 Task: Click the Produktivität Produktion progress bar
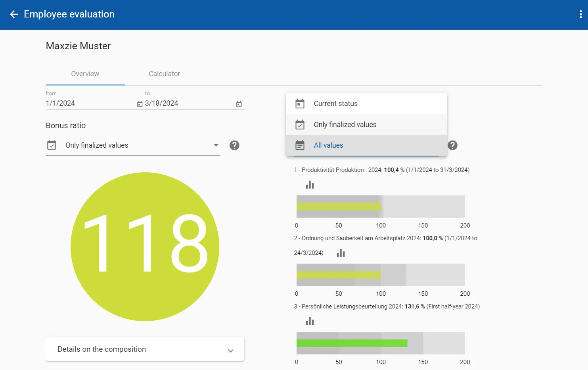380,206
